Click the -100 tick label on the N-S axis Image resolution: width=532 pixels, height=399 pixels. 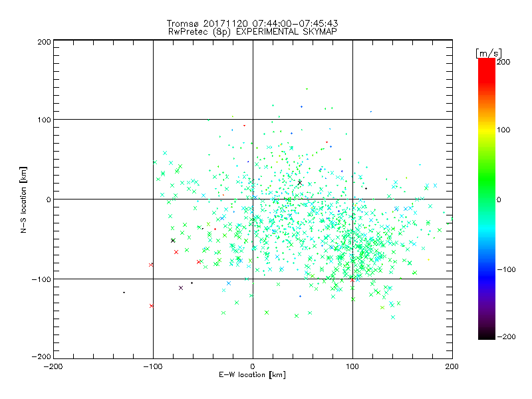(41, 279)
